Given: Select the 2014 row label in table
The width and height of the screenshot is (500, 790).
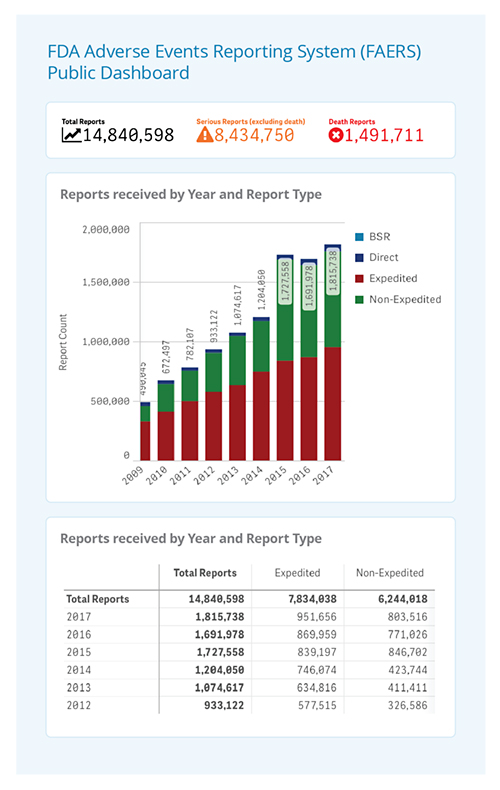Looking at the screenshot, I should click(79, 670).
